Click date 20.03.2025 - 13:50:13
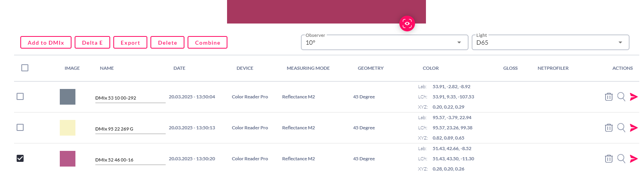 pos(192,128)
